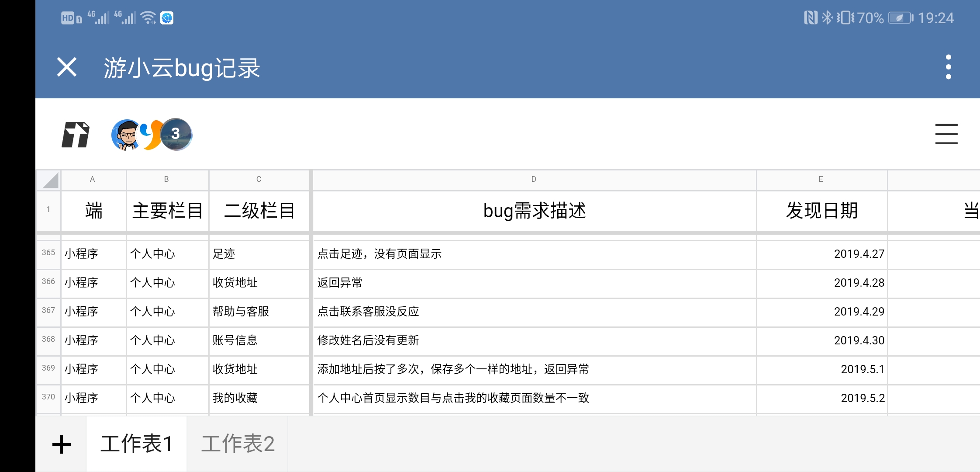
Task: Select the 我的收藏 cell in row 370
Action: [x=259, y=399]
